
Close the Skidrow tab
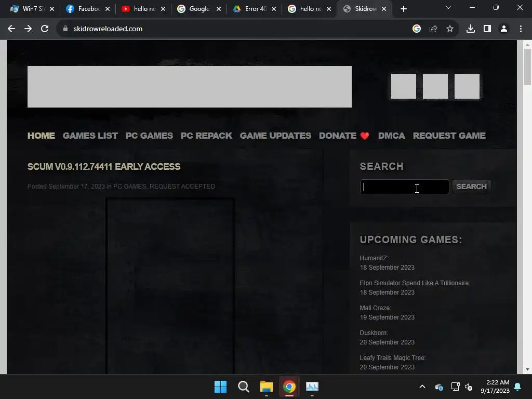(384, 9)
